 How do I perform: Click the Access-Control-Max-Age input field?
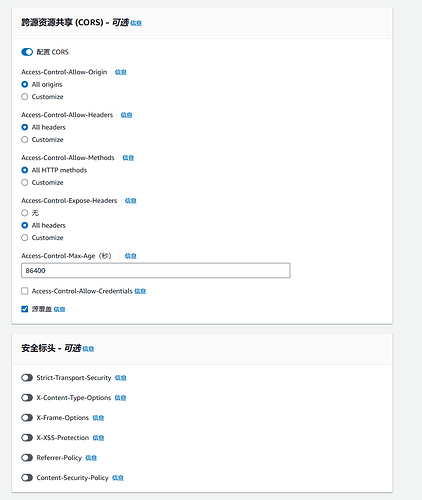(156, 270)
